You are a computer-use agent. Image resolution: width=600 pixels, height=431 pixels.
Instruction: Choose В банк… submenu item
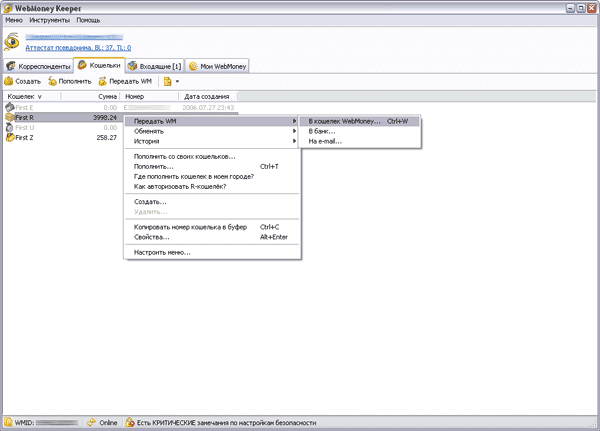[x=359, y=131]
